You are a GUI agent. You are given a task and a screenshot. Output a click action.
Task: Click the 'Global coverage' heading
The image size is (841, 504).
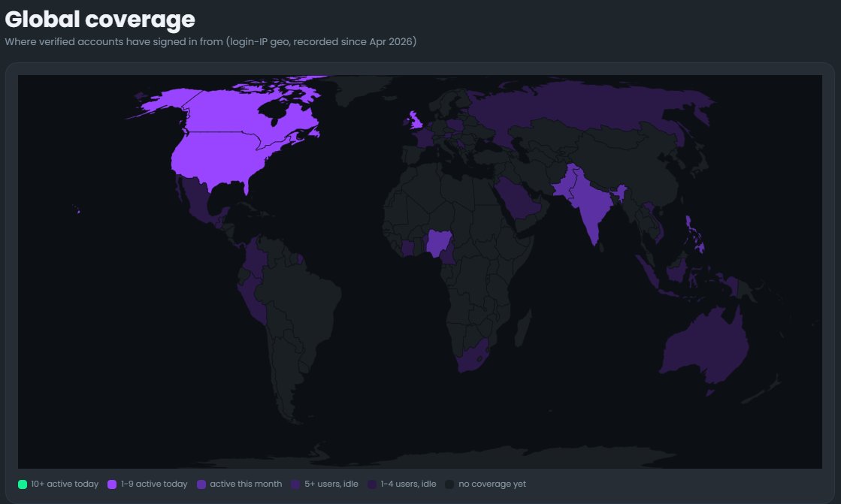(x=100, y=20)
